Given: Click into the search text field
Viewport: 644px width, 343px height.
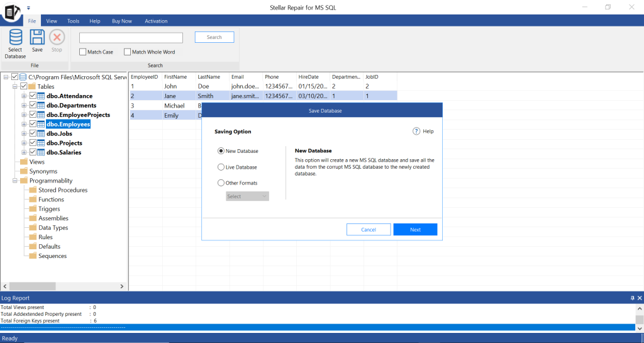Looking at the screenshot, I should 131,38.
